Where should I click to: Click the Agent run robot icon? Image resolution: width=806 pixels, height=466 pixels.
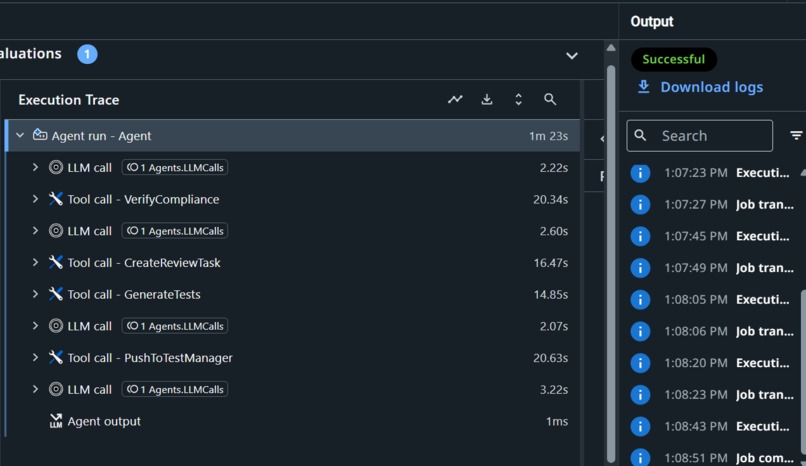click(40, 135)
